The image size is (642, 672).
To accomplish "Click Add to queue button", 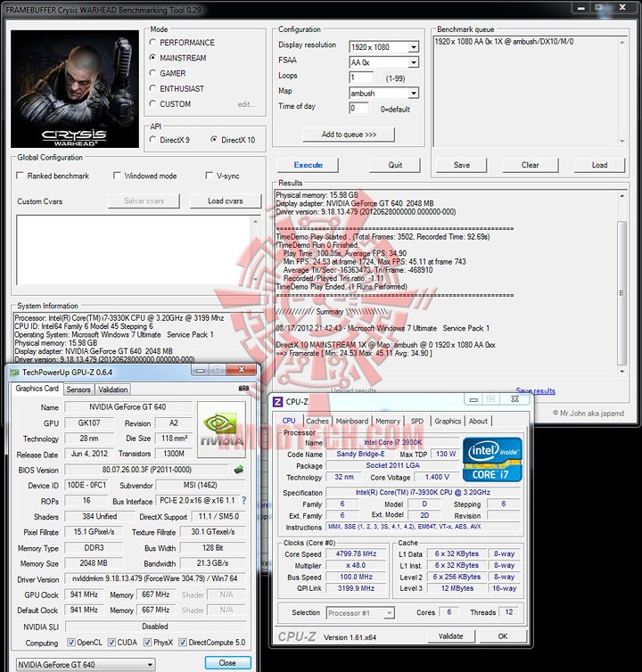I will (349, 135).
